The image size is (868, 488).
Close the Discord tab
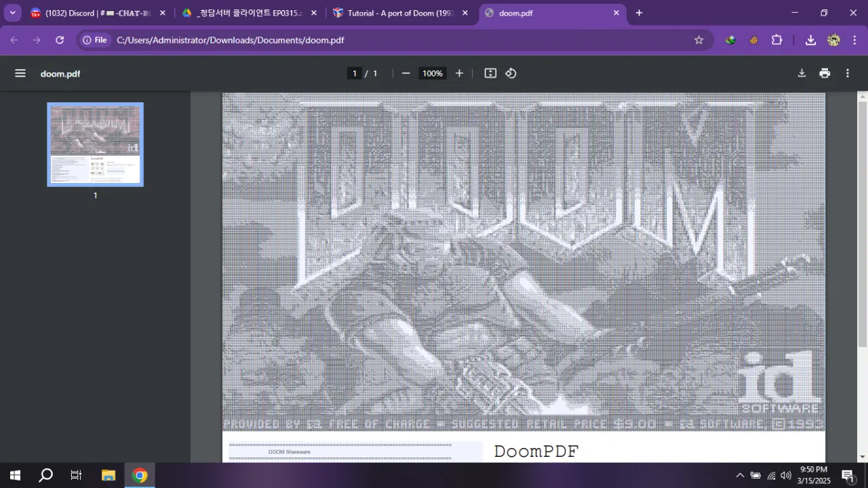click(163, 13)
